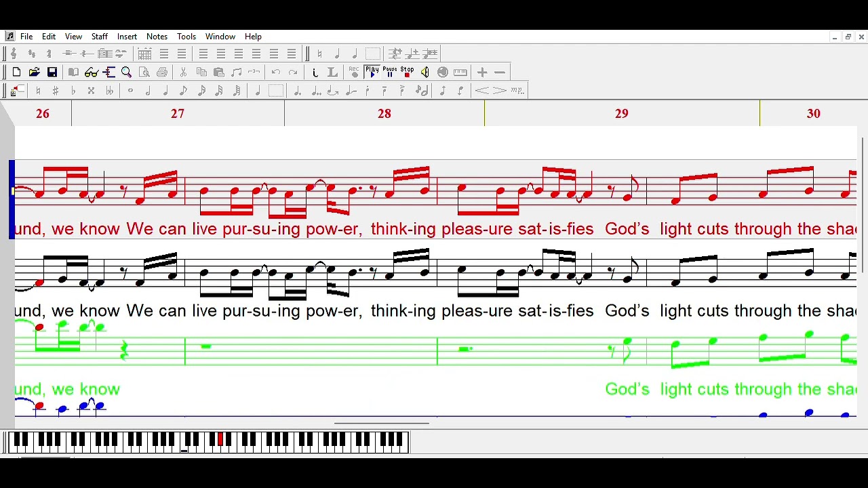The image size is (868, 488).
Task: Click measure number 28 in the ruler
Action: point(384,113)
